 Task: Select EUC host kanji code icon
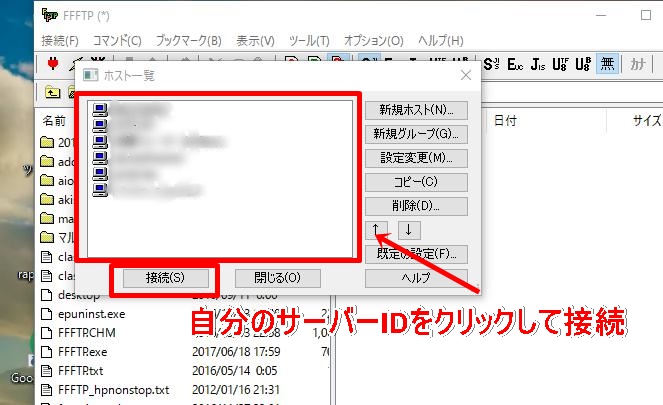[515, 64]
